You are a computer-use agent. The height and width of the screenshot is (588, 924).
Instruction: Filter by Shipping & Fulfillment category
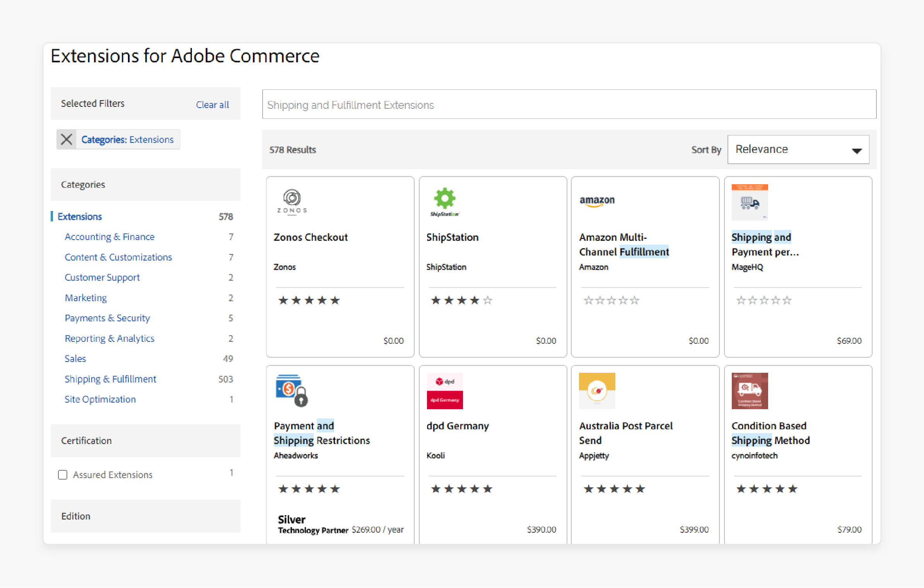[110, 379]
